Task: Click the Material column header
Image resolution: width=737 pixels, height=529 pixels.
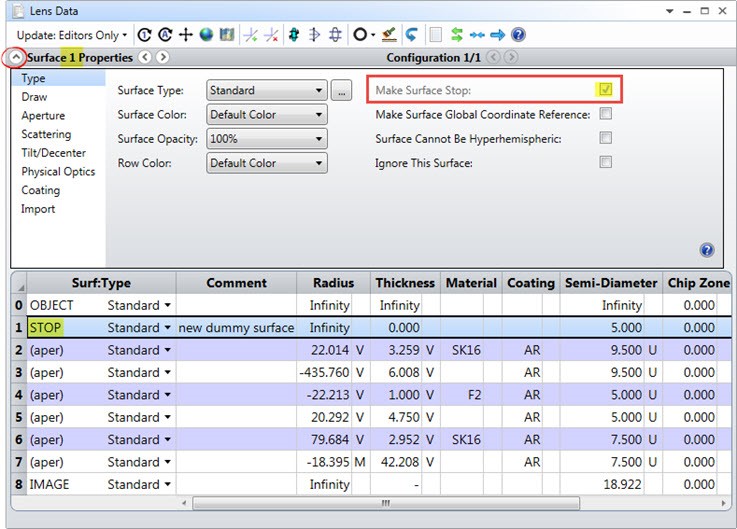Action: pyautogui.click(x=471, y=283)
